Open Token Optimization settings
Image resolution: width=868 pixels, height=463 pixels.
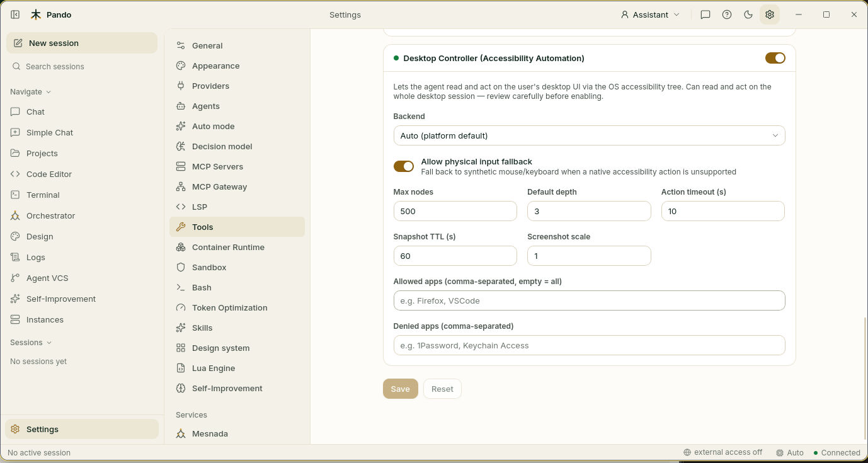coord(237,307)
